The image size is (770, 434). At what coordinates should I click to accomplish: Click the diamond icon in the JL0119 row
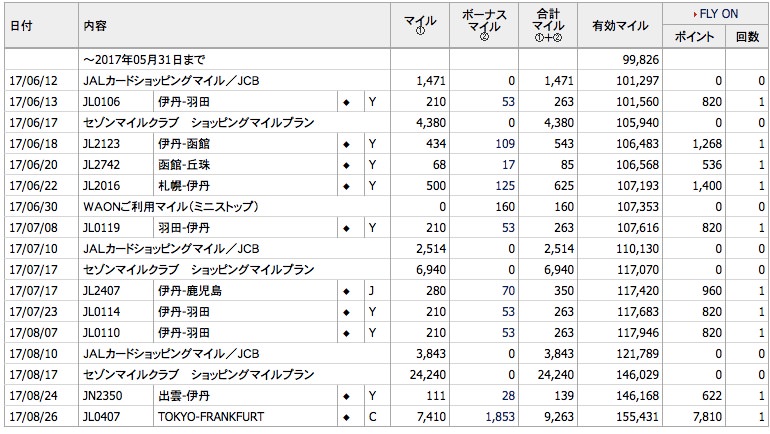click(x=345, y=228)
